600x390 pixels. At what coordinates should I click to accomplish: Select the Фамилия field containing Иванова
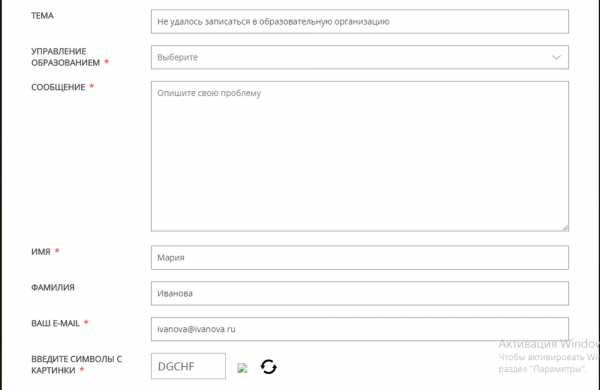point(360,294)
